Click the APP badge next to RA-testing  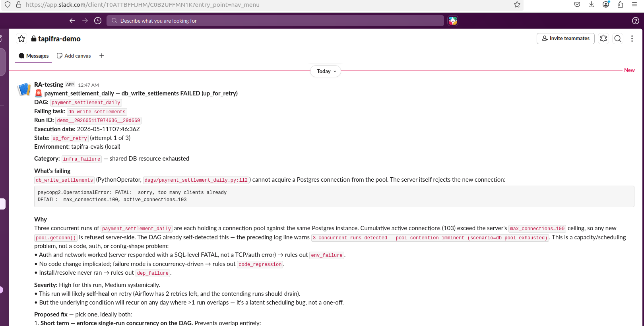click(x=70, y=85)
